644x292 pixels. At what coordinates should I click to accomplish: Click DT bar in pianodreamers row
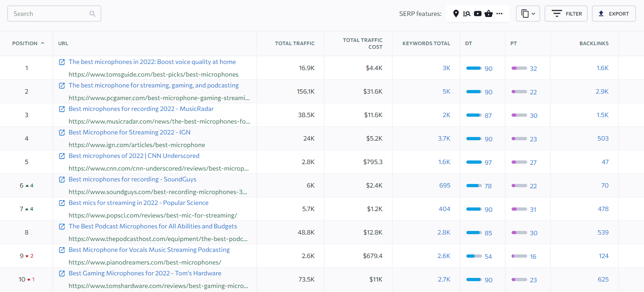[474, 256]
